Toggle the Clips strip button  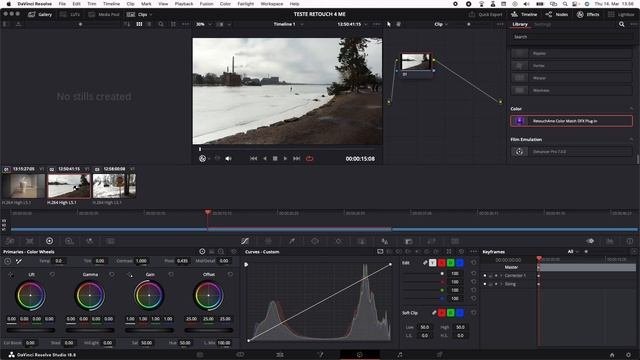point(137,14)
